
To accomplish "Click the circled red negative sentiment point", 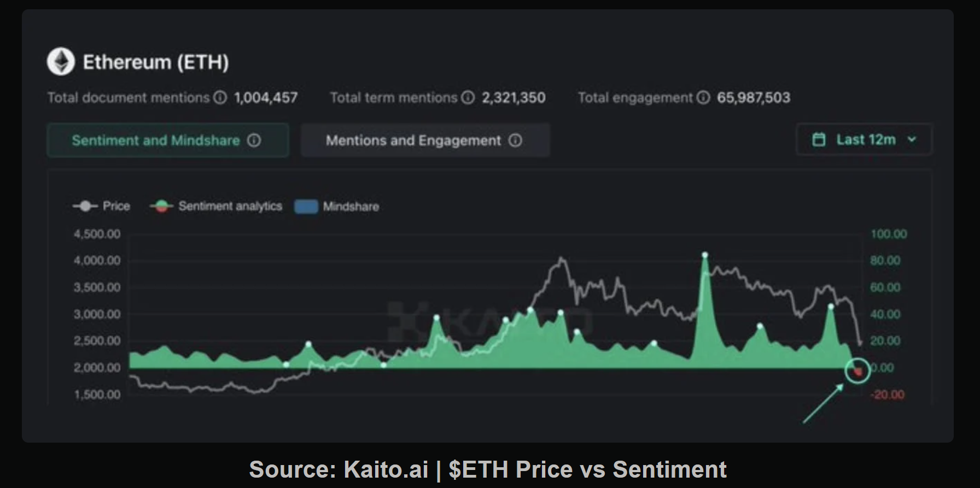I will coord(857,372).
